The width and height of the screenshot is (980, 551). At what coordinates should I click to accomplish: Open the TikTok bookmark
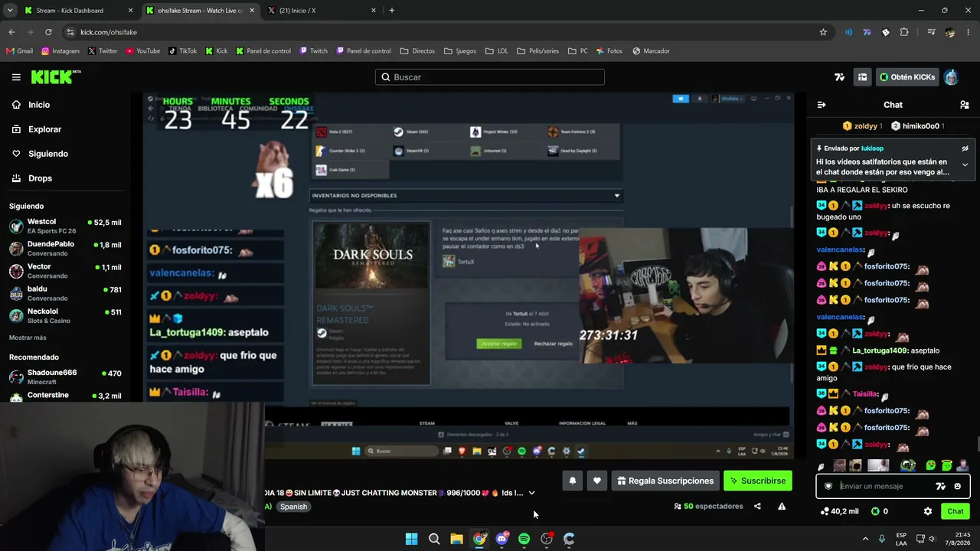click(x=183, y=51)
